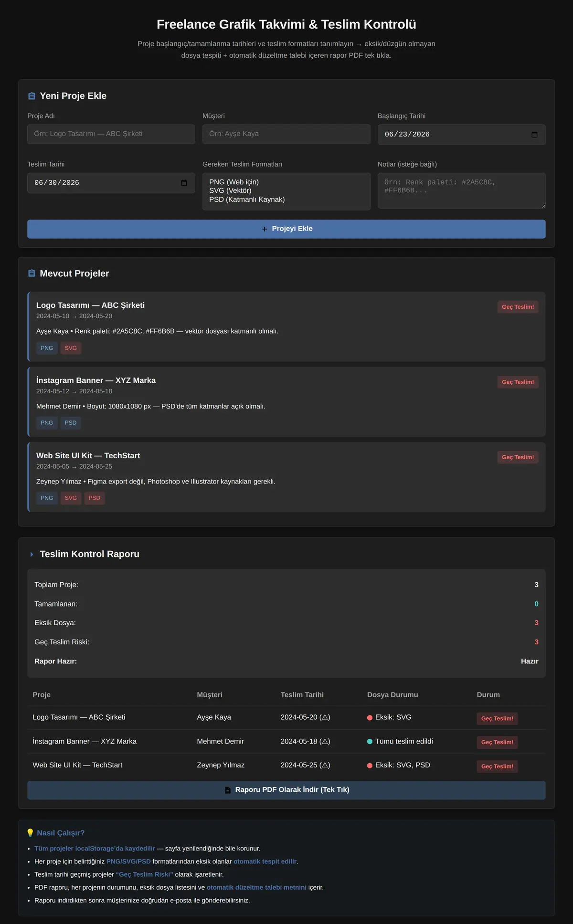The width and height of the screenshot is (573, 924).
Task: Click the Web Site UI Kit — TechStart card title
Action: pyautogui.click(x=88, y=456)
